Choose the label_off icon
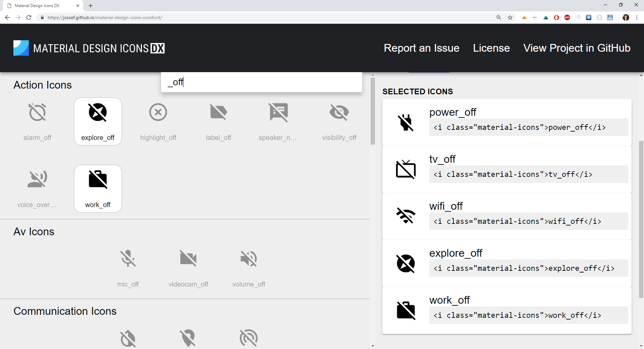Image resolution: width=644 pixels, height=349 pixels. click(x=218, y=121)
